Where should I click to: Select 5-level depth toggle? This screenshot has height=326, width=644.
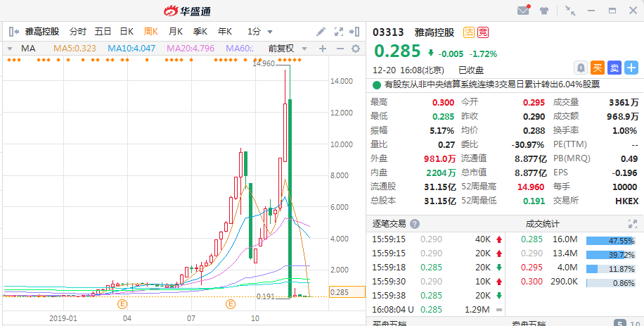coord(619,323)
